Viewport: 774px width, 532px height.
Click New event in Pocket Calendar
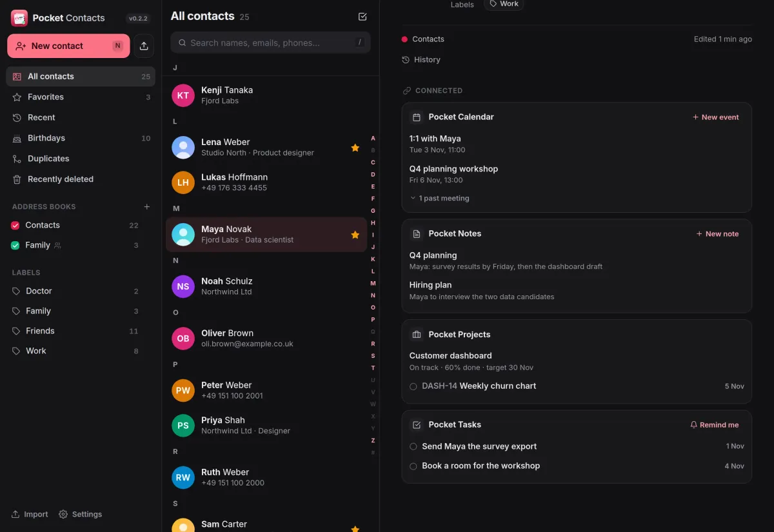coord(716,117)
